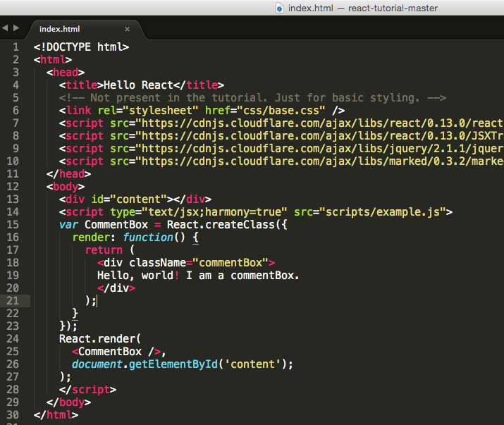Click the 'Hello React' title text
The image size is (504, 425).
click(x=139, y=85)
